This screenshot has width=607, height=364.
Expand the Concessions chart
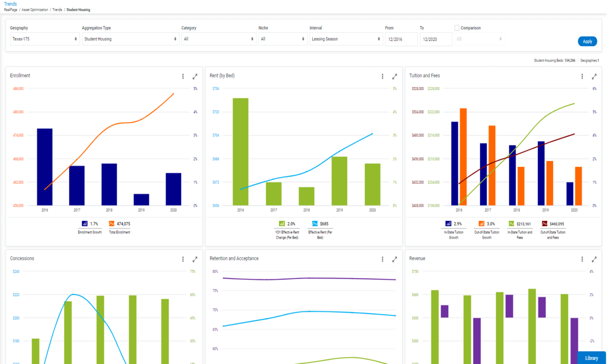click(195, 259)
